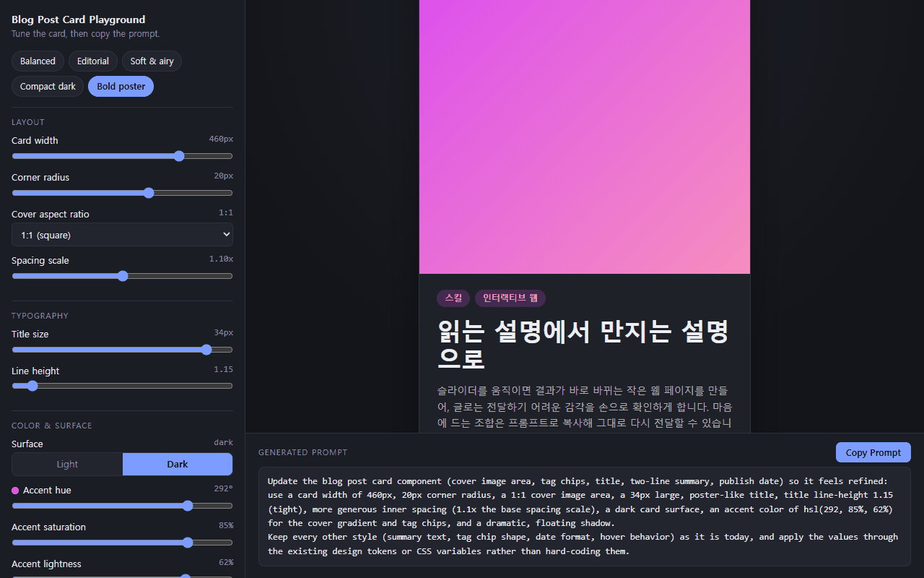Click the card title 읽는 설명에서 만지는 설명으로
Viewport: 924px width, 578px height.
pos(583,345)
